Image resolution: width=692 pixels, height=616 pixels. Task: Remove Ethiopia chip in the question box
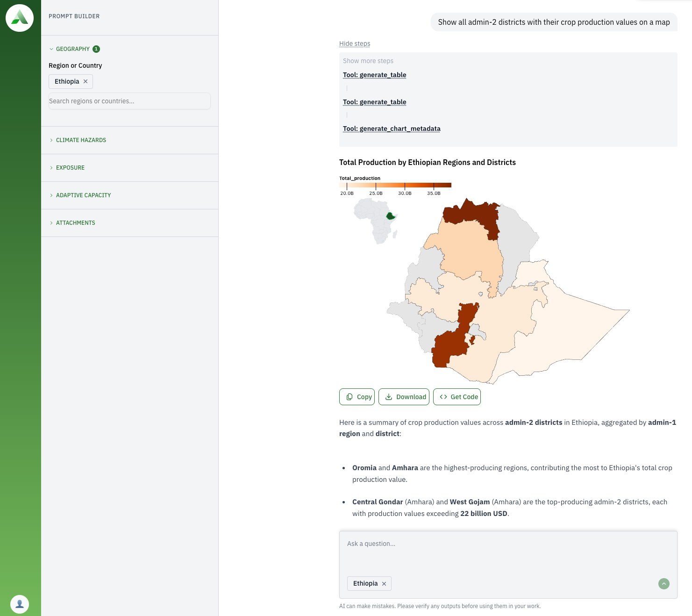coord(384,584)
